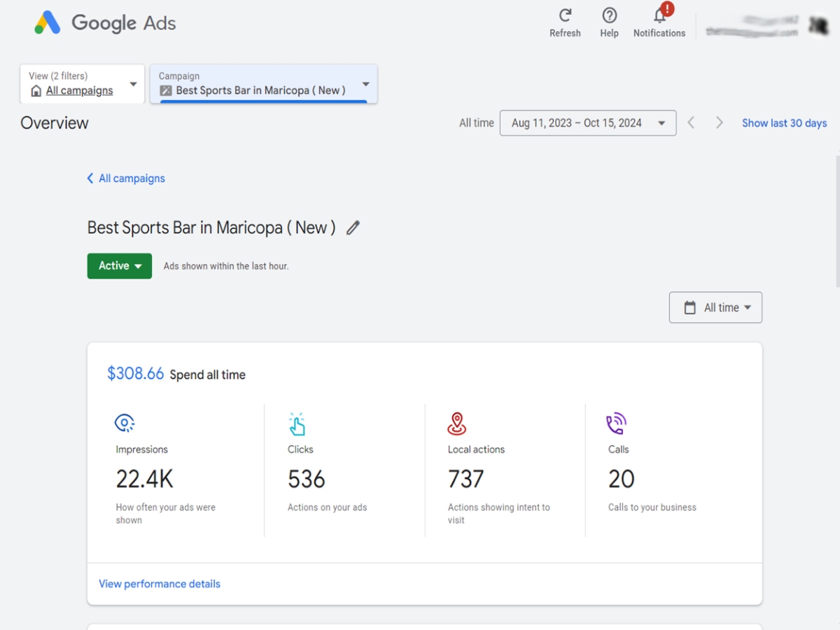Click the next date period chevron
This screenshot has width=840, height=630.
click(x=720, y=122)
